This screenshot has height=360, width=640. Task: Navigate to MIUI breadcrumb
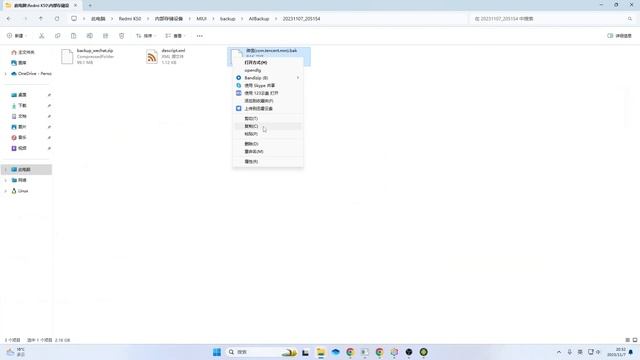(201, 19)
